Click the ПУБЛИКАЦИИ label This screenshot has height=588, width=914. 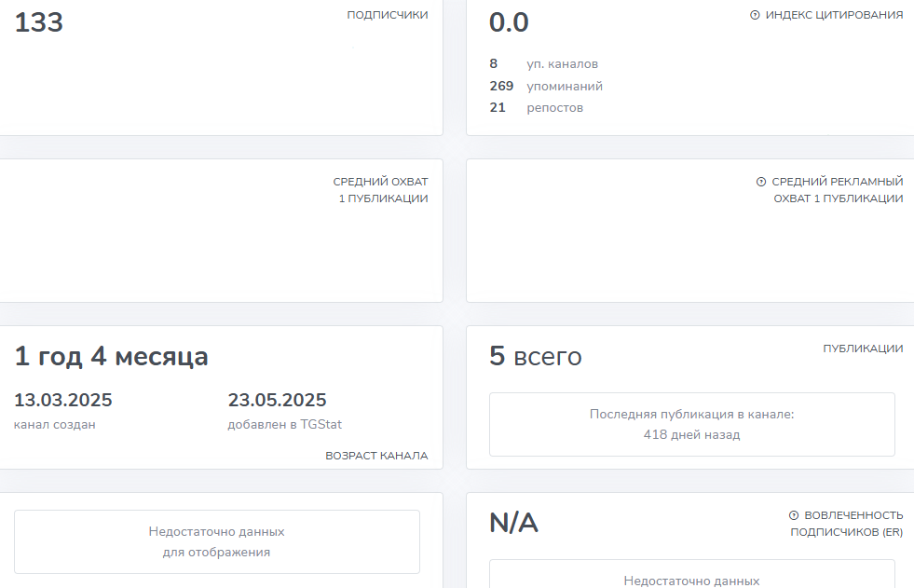pyautogui.click(x=864, y=349)
